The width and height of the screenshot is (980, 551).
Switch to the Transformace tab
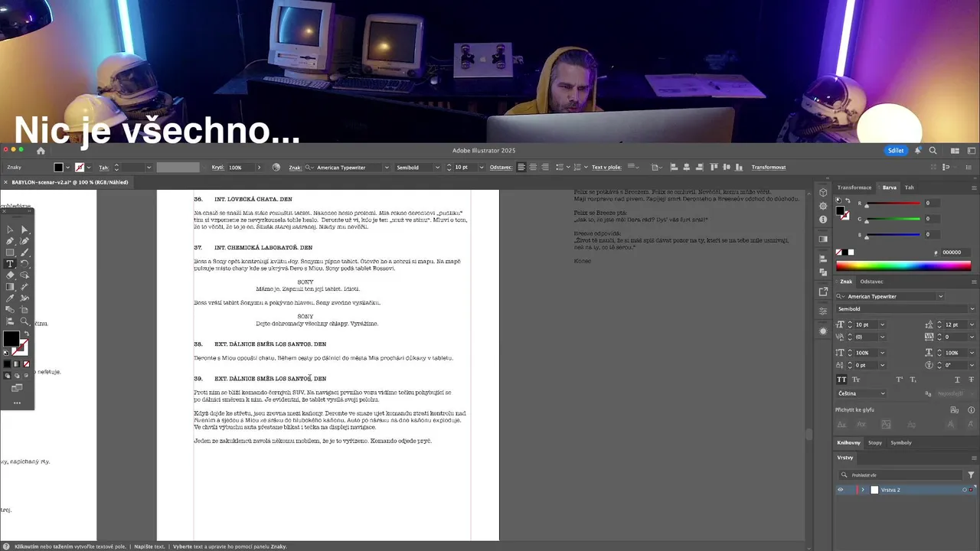[854, 187]
